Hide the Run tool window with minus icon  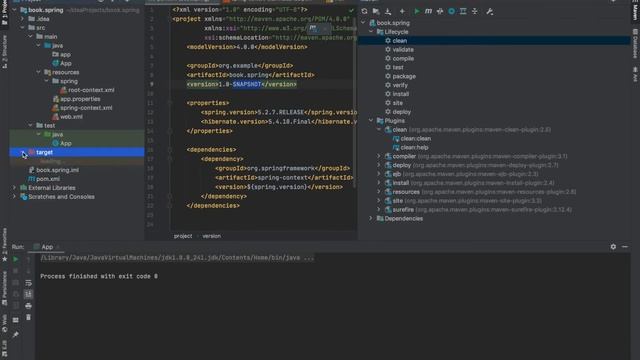(x=625, y=247)
